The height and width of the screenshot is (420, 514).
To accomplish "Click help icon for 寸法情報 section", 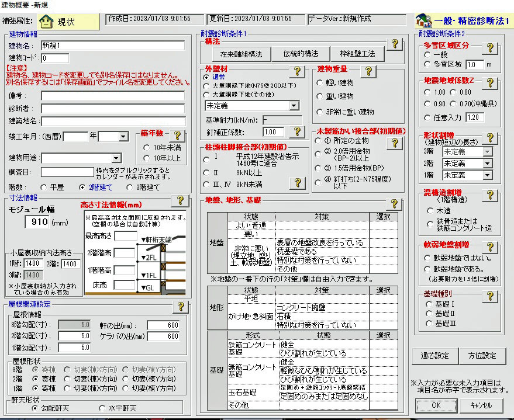I will pos(180,201).
